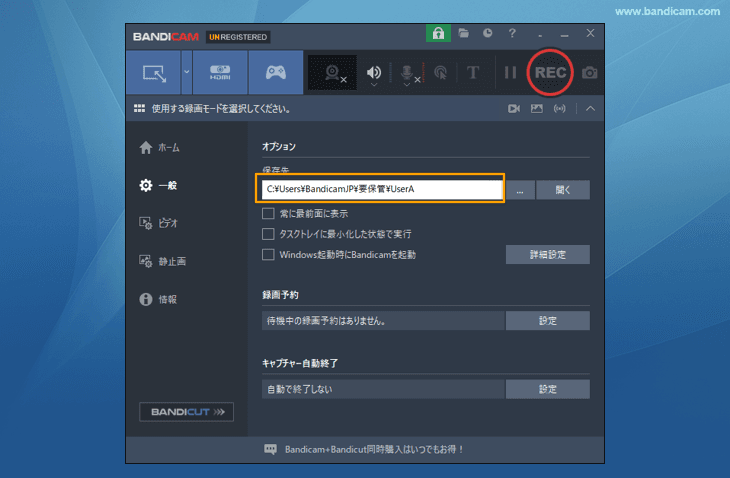730x478 pixels.
Task: Select HDMI device recording mode
Action: click(220, 73)
